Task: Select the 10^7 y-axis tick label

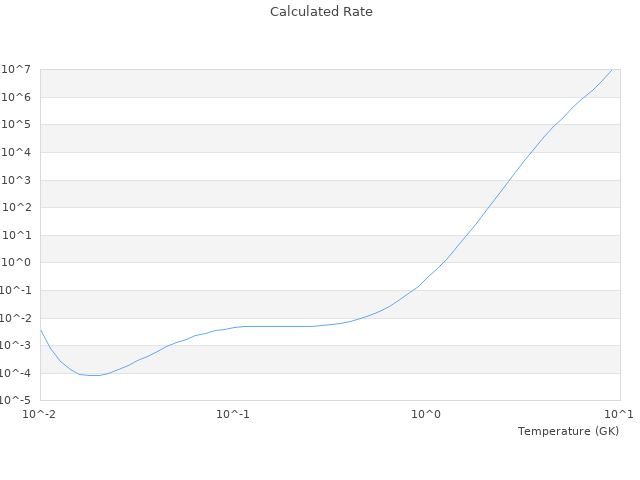Action: coord(18,69)
